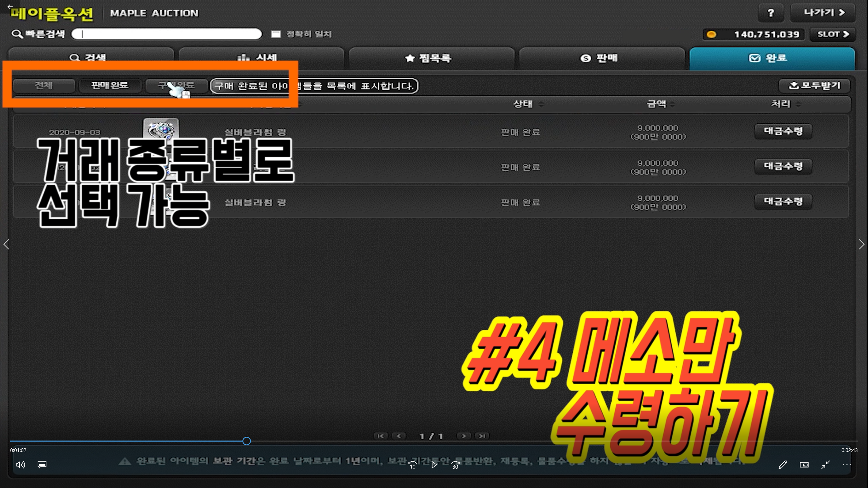The image size is (868, 488).
Task: Click 대금수령 in the second row
Action: [783, 166]
